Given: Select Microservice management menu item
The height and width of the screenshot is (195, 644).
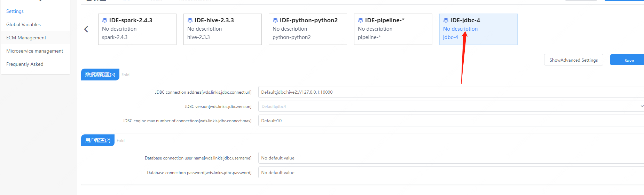Looking at the screenshot, I should tap(34, 51).
